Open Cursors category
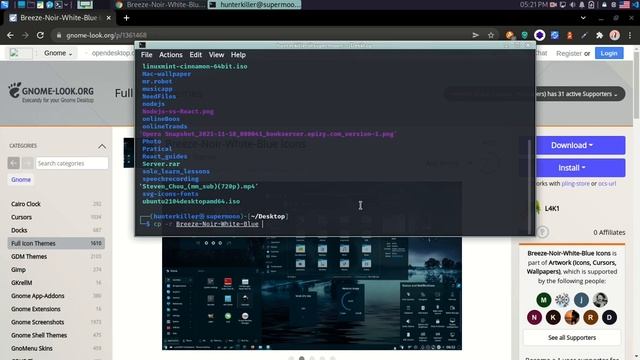Viewport: 640px width, 360px height. [21, 217]
